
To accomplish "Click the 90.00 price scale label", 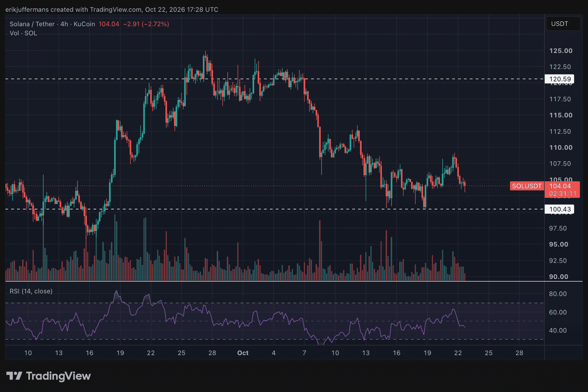I will coord(558,277).
